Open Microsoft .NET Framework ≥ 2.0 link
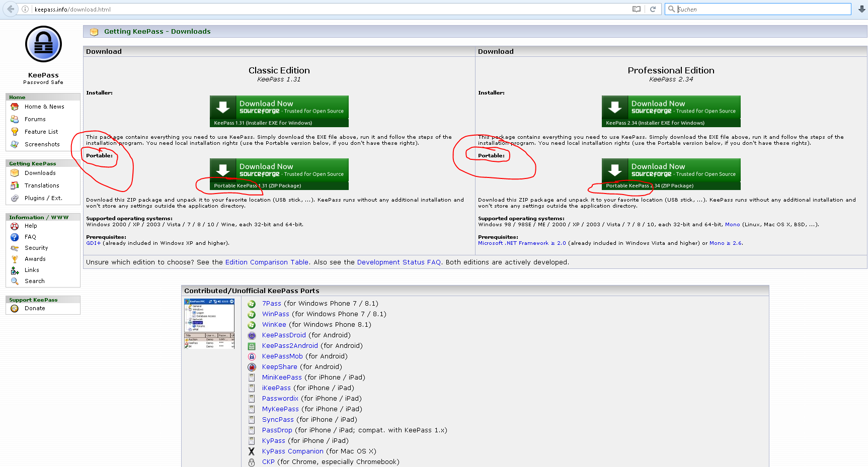868x467 pixels. (522, 243)
